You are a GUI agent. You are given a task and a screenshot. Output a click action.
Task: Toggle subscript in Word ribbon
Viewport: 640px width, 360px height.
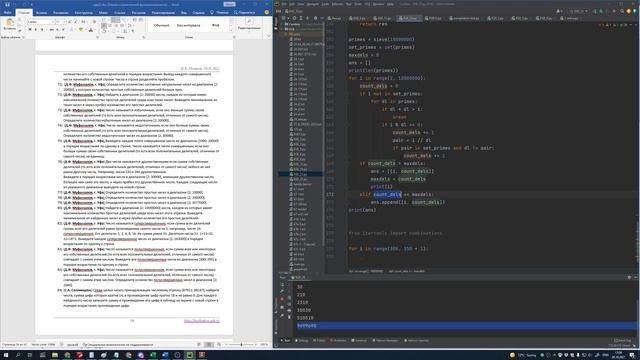[57, 29]
